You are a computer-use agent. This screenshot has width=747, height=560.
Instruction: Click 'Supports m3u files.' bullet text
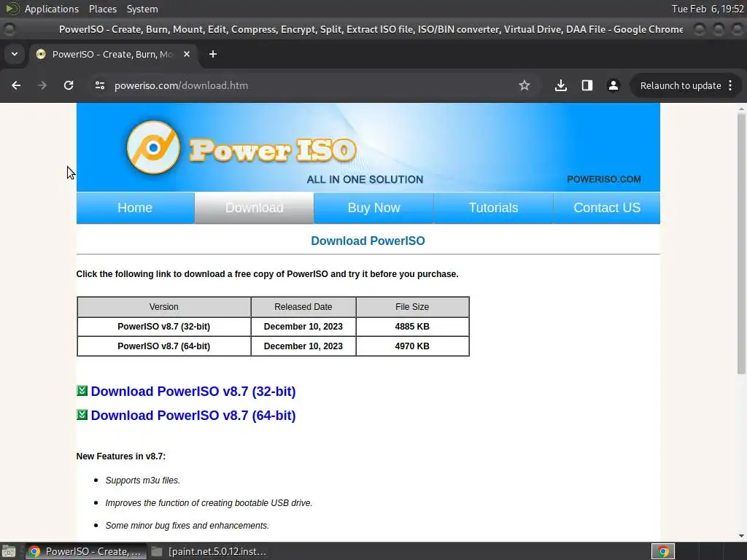tap(142, 481)
